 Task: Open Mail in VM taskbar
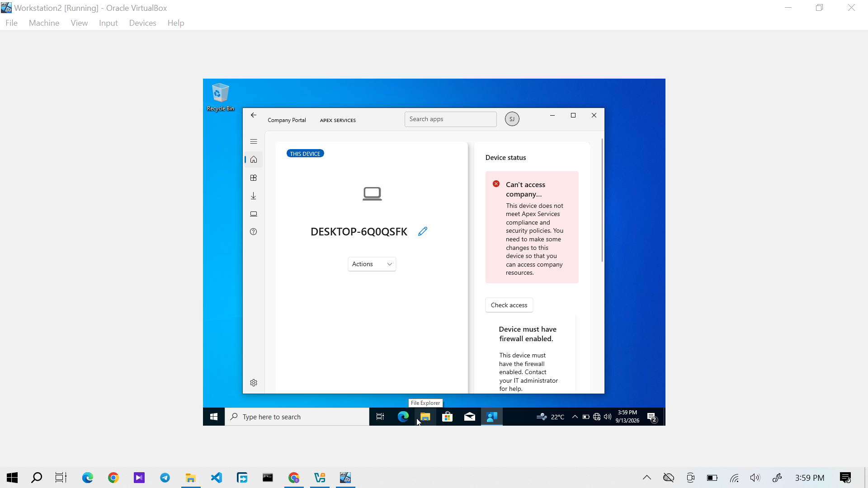470,417
